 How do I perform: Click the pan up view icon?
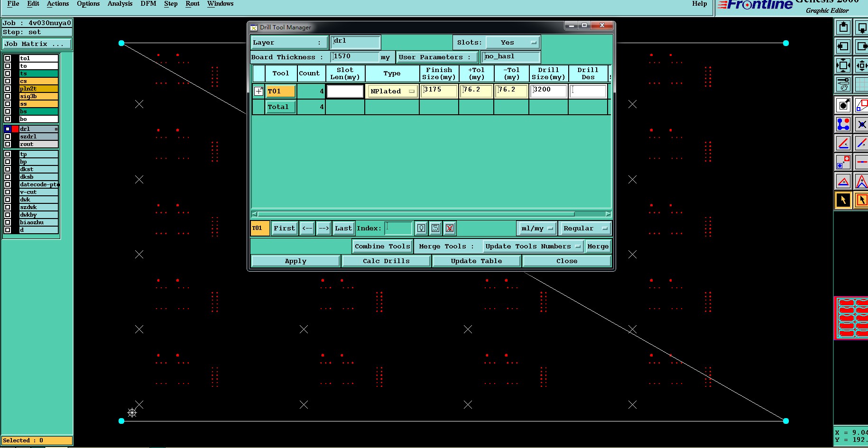(843, 27)
